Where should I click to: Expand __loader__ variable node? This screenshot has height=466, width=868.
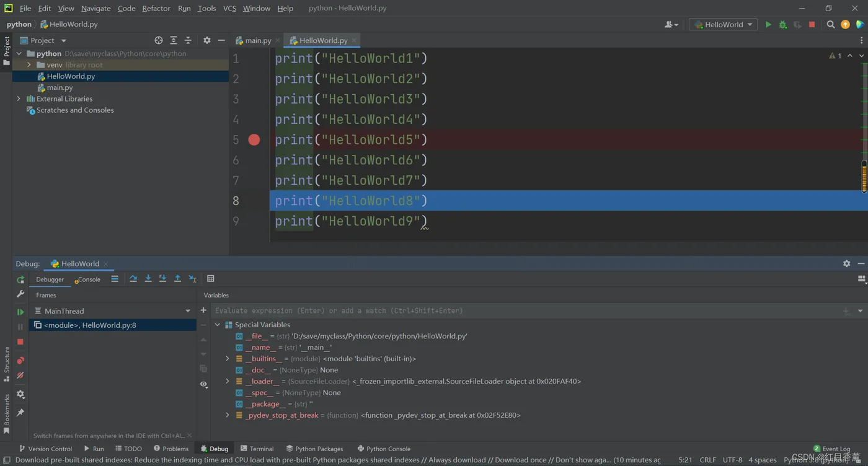point(228,381)
